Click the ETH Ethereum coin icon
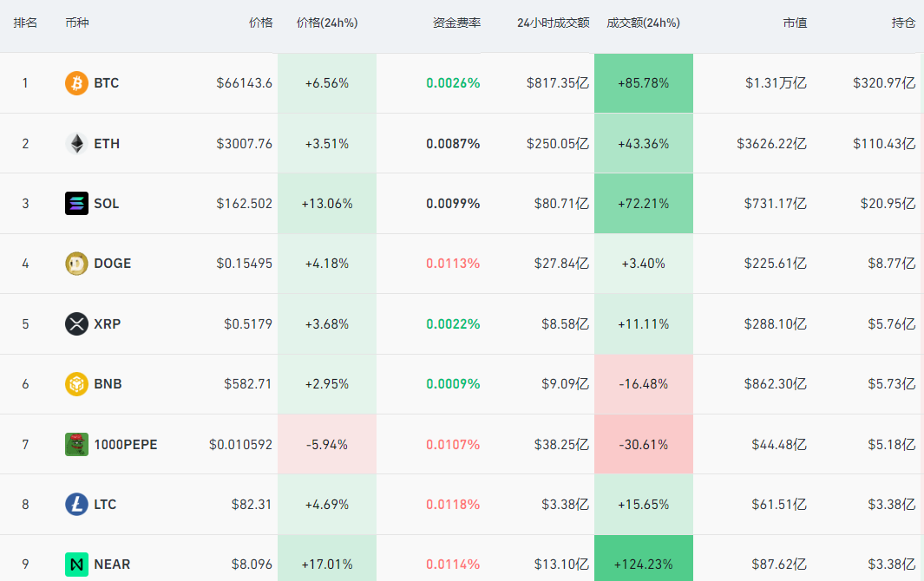 pyautogui.click(x=76, y=143)
